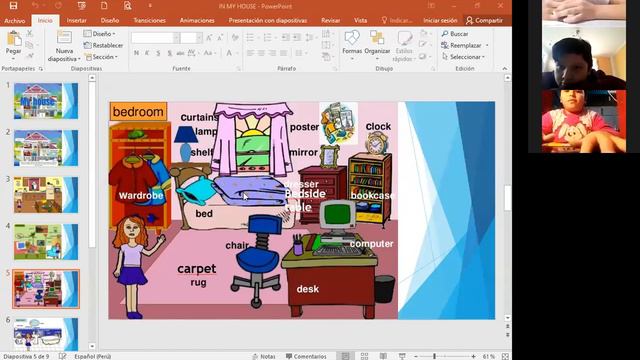
Task: Select slide 3 thumbnail in panel
Action: click(46, 195)
